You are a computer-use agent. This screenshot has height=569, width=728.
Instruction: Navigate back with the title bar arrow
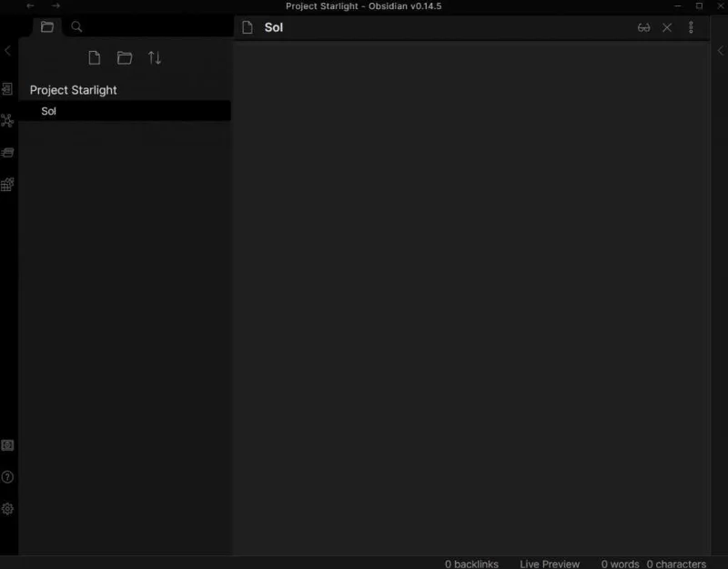coord(31,6)
